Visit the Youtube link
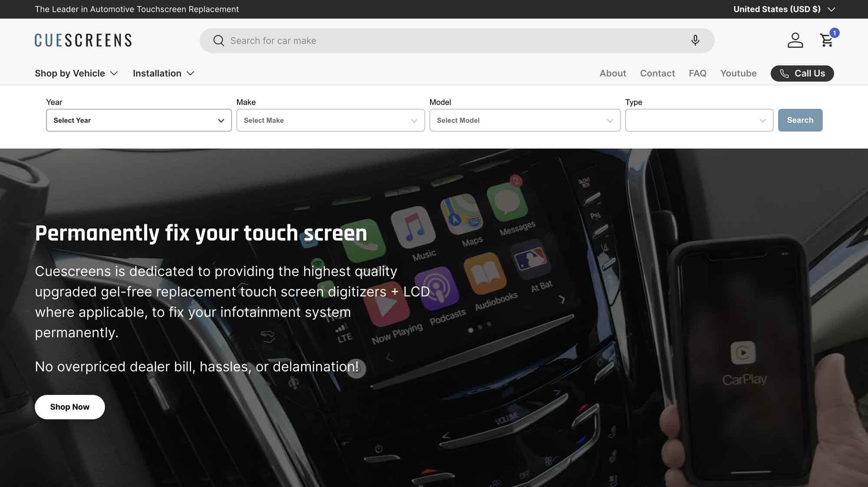This screenshot has width=868, height=487. [x=738, y=73]
